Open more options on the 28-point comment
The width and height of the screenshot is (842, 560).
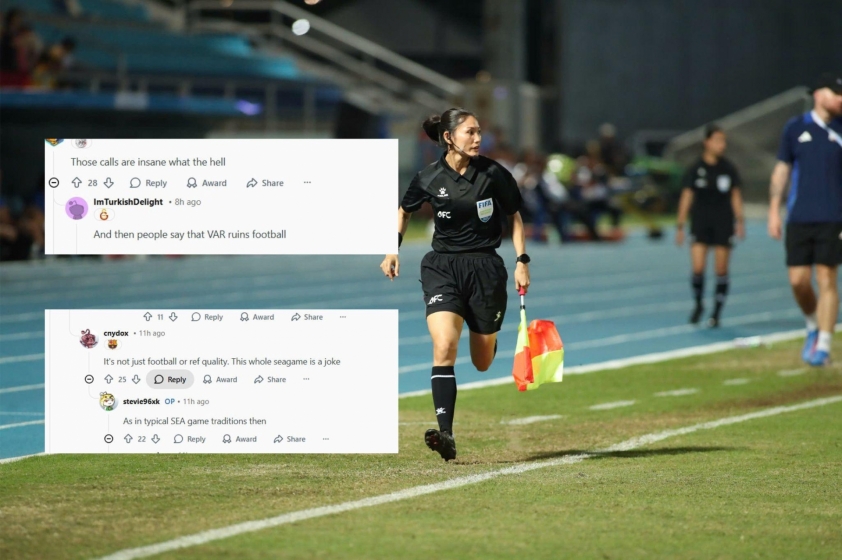pyautogui.click(x=307, y=183)
